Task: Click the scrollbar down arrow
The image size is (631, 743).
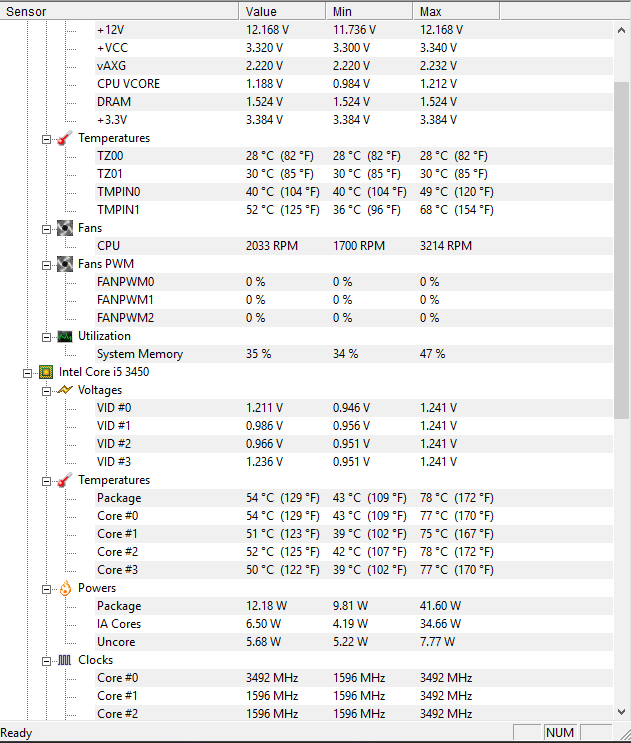Action: 622,712
